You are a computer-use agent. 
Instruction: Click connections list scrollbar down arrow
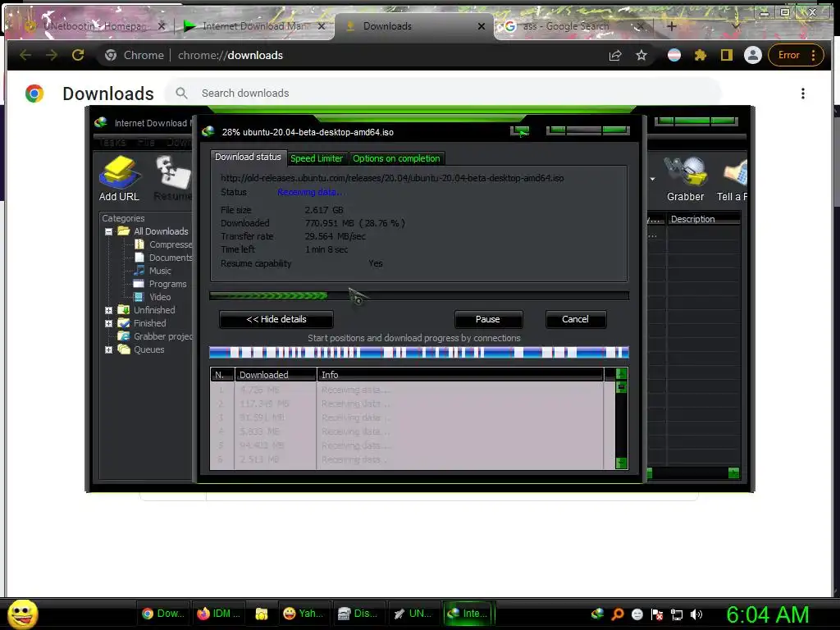pyautogui.click(x=622, y=463)
